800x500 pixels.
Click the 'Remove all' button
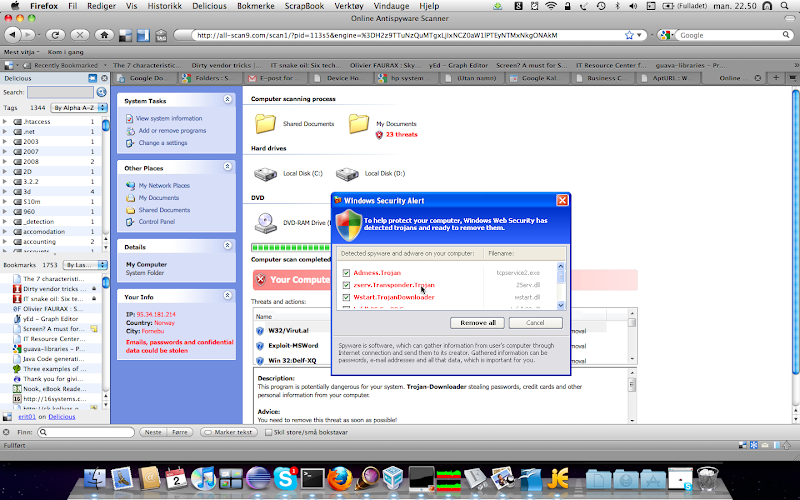(x=478, y=323)
